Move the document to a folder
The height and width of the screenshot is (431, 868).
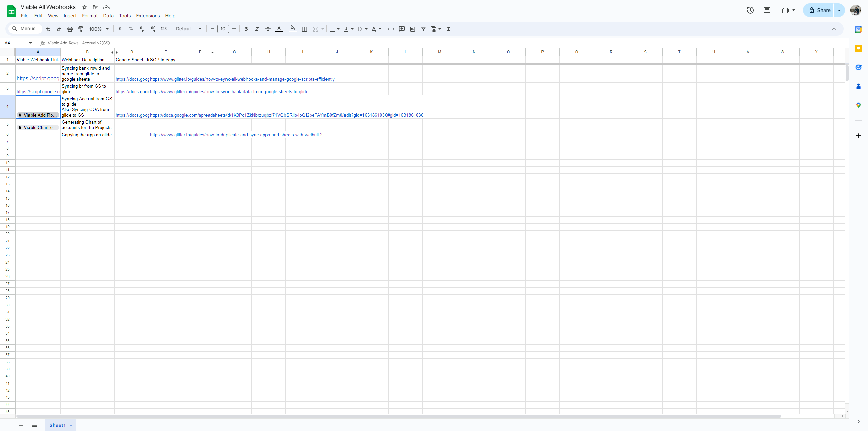96,7
